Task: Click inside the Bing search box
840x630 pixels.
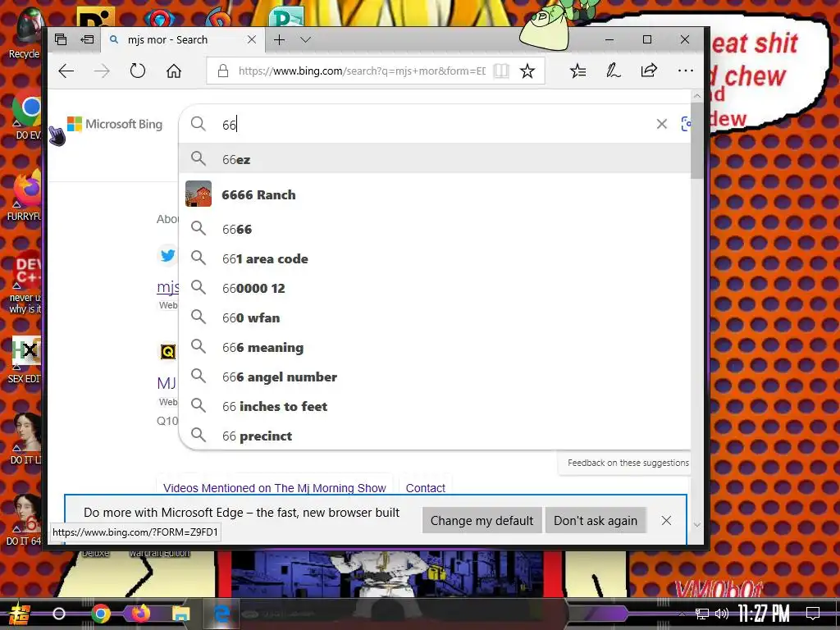Action: click(434, 125)
